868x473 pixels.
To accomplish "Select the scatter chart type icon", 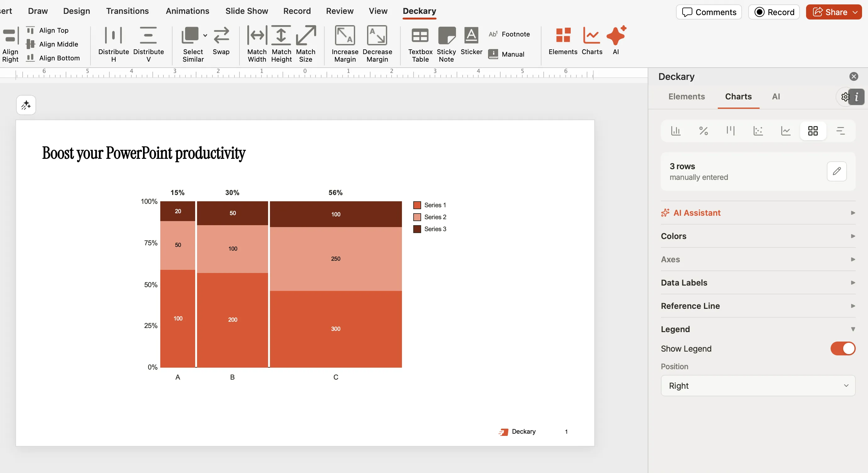I will click(758, 131).
